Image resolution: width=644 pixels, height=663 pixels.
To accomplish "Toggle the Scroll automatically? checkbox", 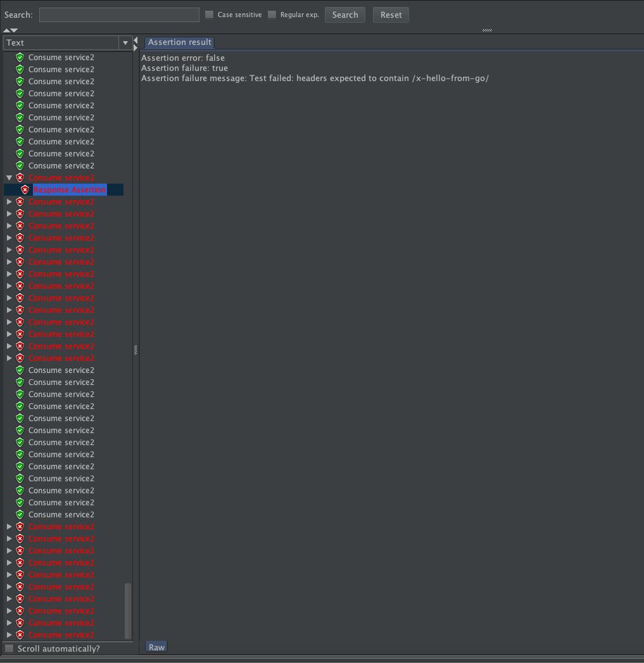I will pyautogui.click(x=9, y=648).
